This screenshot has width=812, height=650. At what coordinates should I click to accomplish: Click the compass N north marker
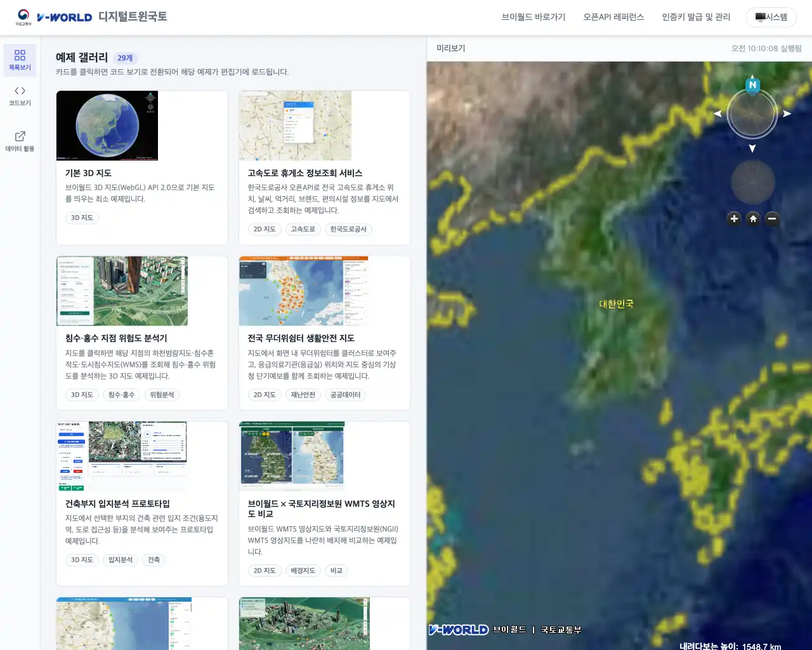(752, 85)
